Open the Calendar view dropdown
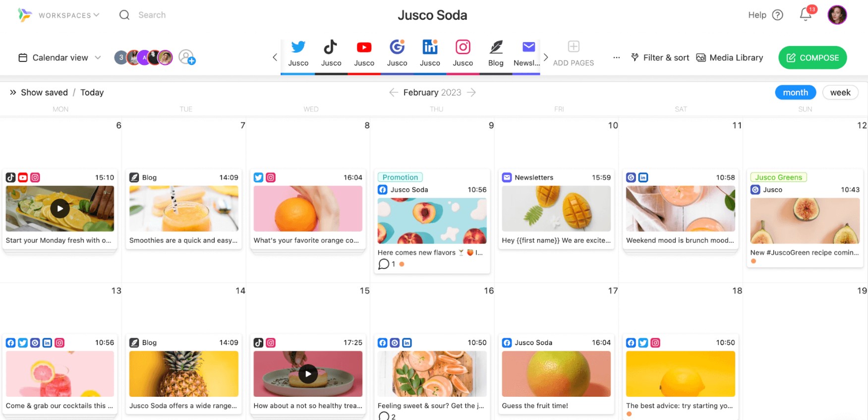This screenshot has width=868, height=420. 60,58
